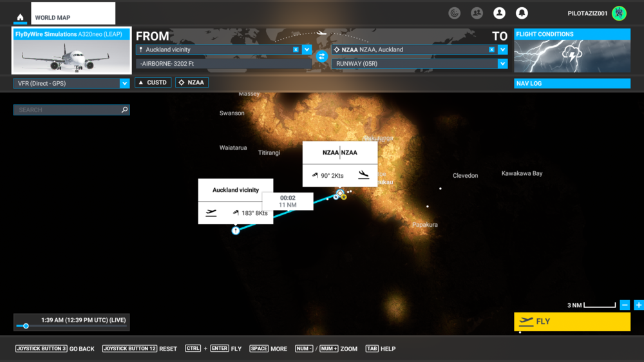This screenshot has width=644, height=362.
Task: Click the custom departure map marker
Action: click(x=235, y=231)
